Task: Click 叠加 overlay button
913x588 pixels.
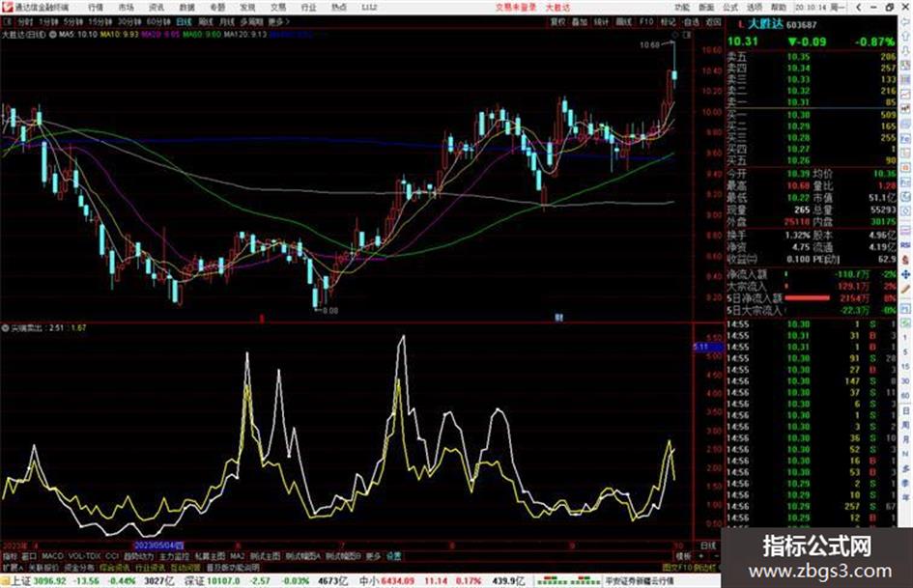Action: [x=580, y=21]
